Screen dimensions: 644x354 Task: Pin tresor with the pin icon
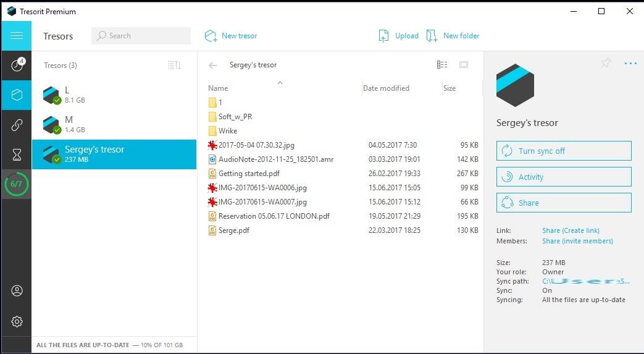[606, 63]
